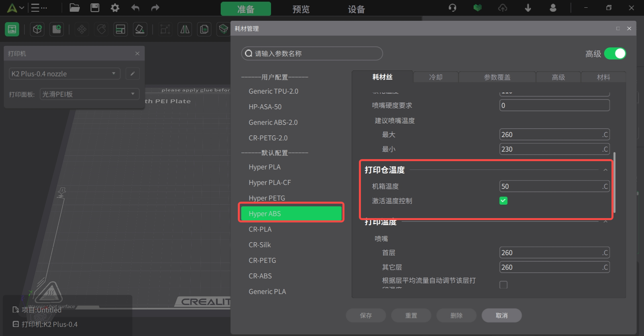Add a model with the cube-plus icon

click(x=37, y=29)
